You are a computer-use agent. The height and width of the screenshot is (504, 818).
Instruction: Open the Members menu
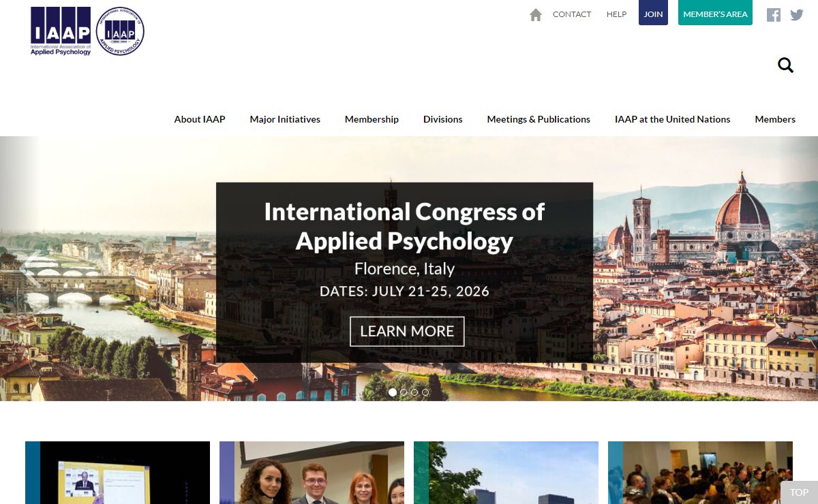coord(775,119)
